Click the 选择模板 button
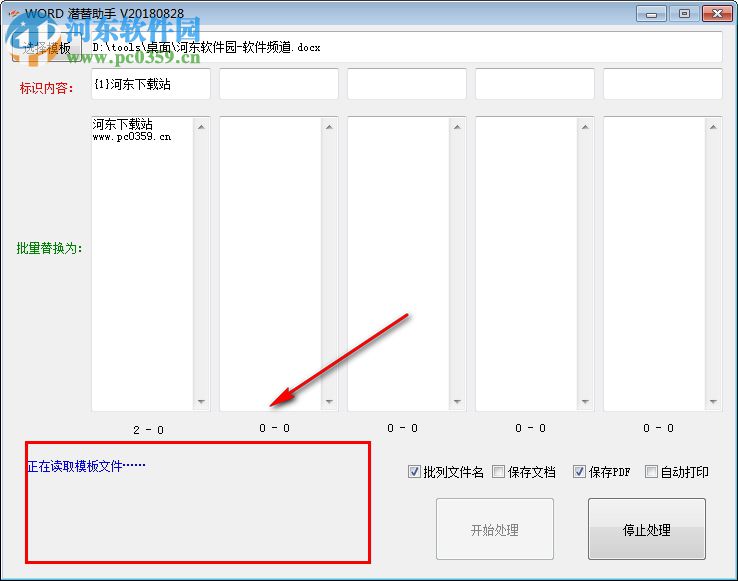 (47, 48)
